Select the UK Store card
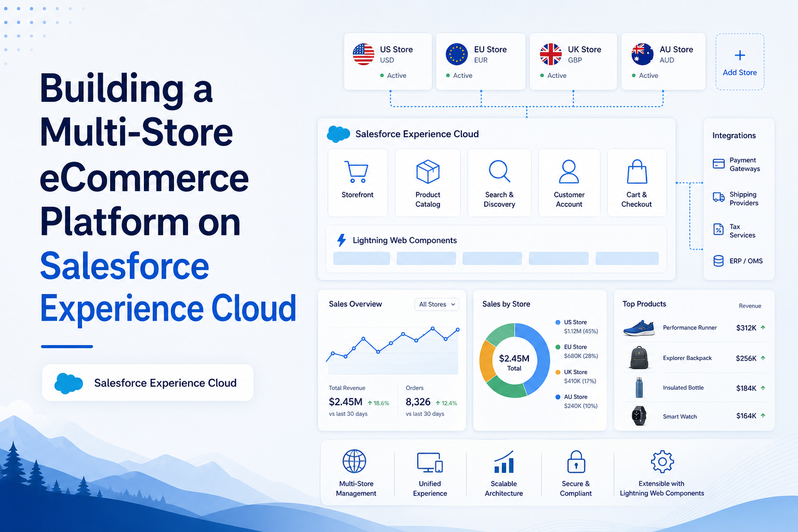The image size is (798, 532). click(x=573, y=61)
